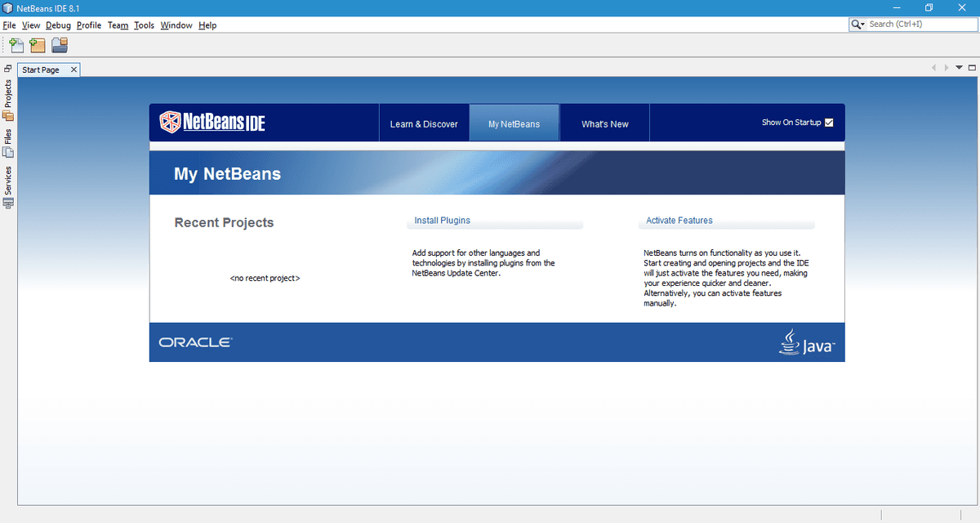Open the search category magnifier dropdown
The width and height of the screenshot is (980, 523).
[858, 25]
